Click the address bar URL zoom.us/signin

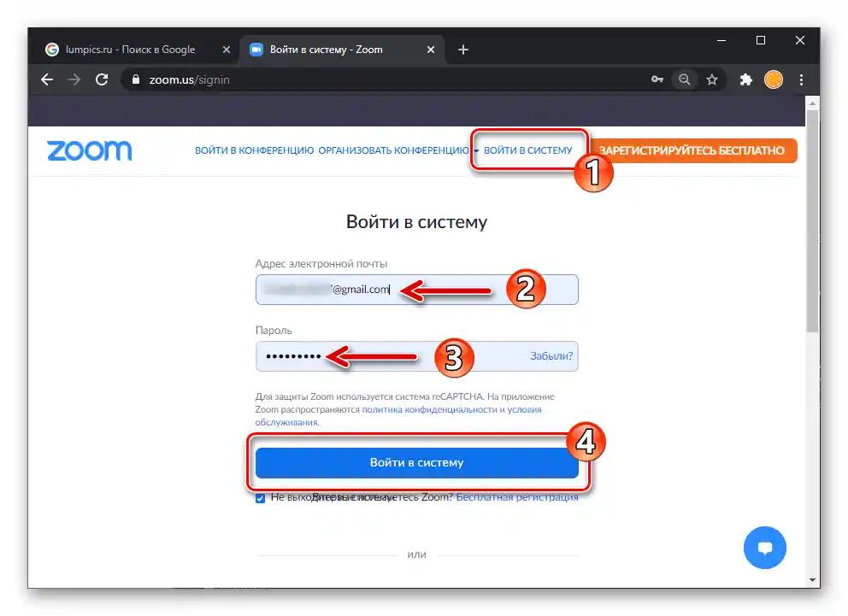click(189, 80)
